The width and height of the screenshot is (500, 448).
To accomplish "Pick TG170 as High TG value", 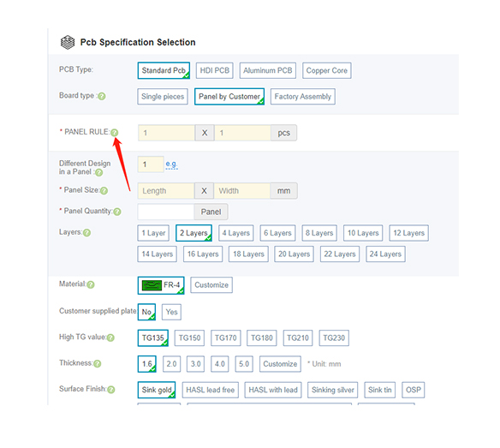I will tap(226, 337).
